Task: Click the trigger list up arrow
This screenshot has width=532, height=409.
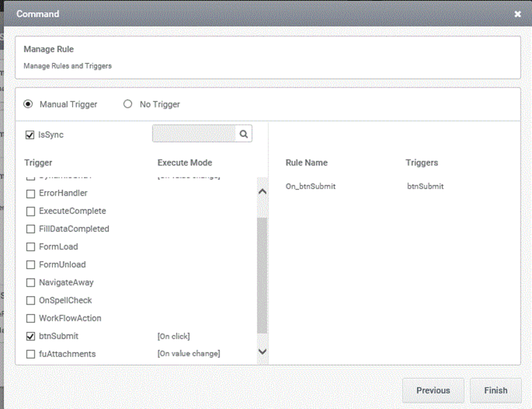Action: click(262, 192)
